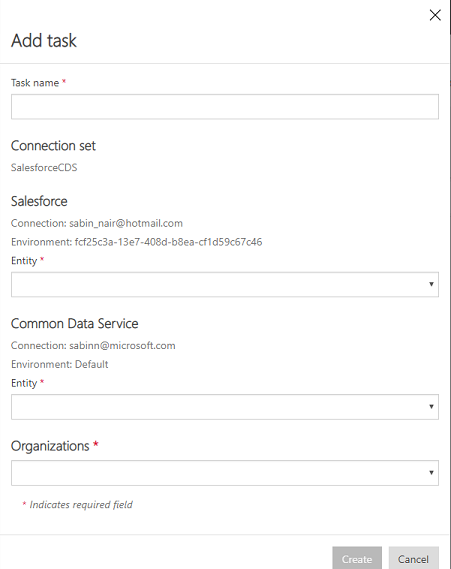
Task: Click the sabinn@microsoft.com connection text
Action: (x=122, y=345)
